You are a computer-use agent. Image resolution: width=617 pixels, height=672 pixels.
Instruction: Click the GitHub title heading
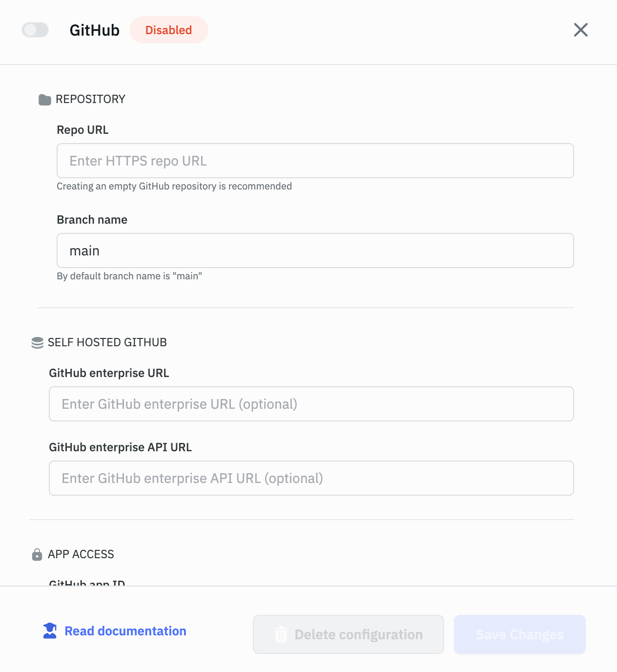tap(95, 30)
